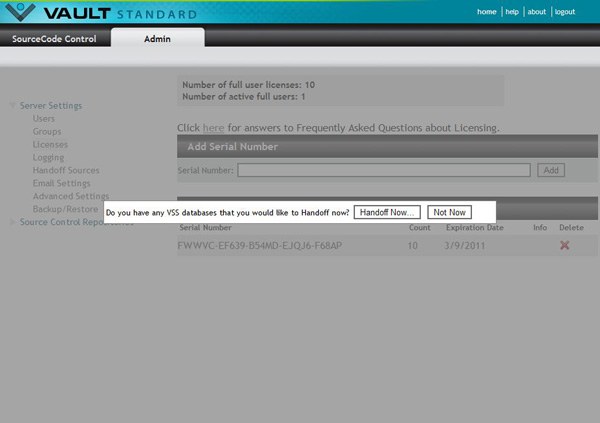Open Groups in the sidebar
The height and width of the screenshot is (423, 600).
[47, 132]
